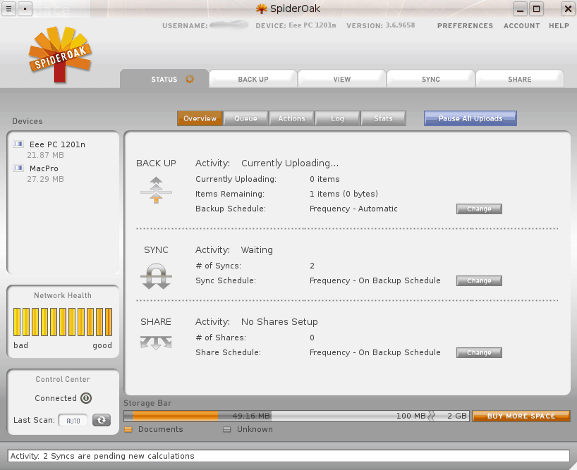Open the View tab
This screenshot has height=470, width=577.
point(342,79)
